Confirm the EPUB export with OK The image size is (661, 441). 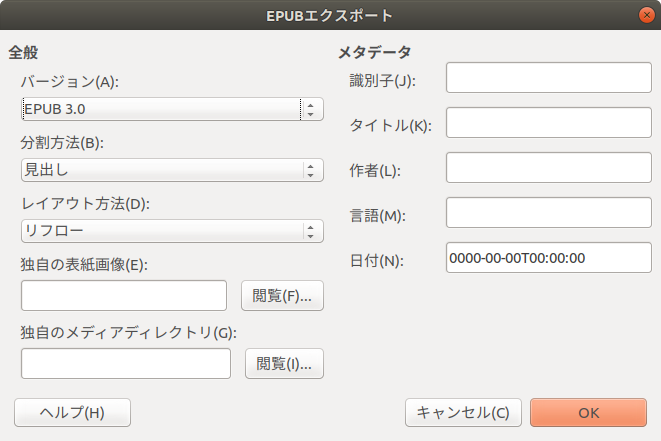(588, 412)
